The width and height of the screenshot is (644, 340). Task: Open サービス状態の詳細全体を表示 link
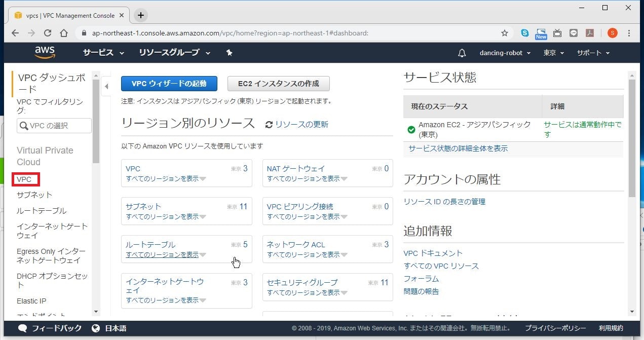pyautogui.click(x=458, y=148)
